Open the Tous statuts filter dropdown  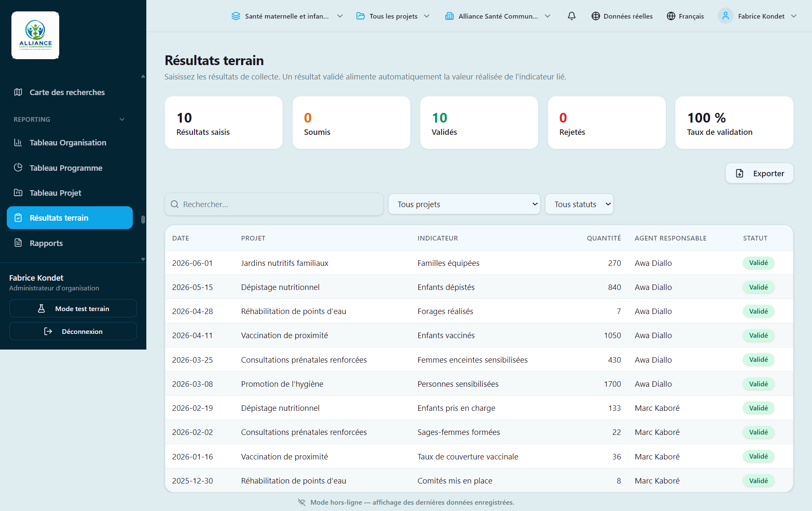(x=579, y=204)
